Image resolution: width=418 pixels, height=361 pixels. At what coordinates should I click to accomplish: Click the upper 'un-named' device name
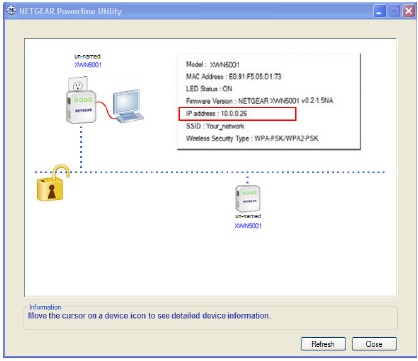87,56
